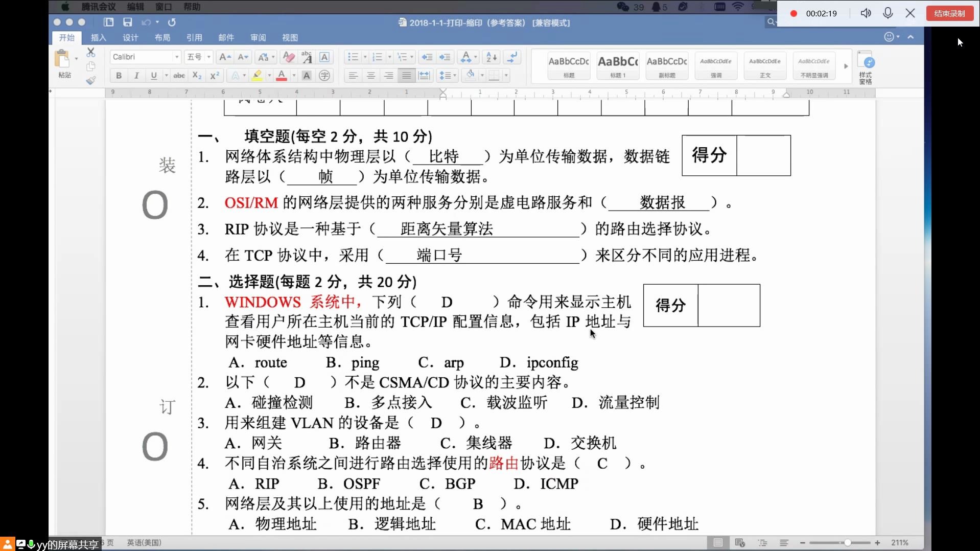Expand the bullet list dropdown arrow
This screenshot has width=980, height=551.
365,57
